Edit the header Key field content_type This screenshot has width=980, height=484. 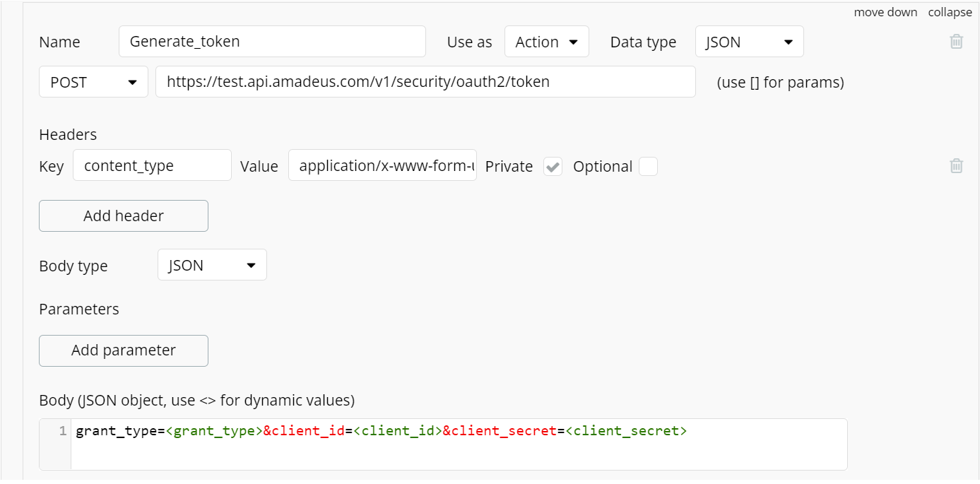[152, 166]
